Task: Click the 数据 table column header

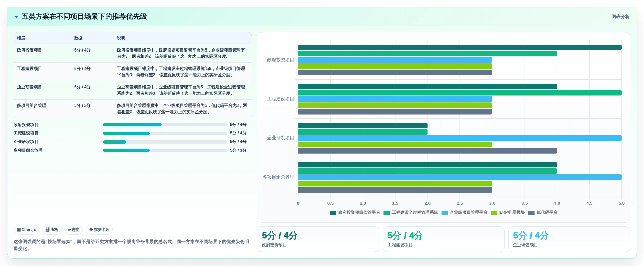Action: [x=78, y=38]
